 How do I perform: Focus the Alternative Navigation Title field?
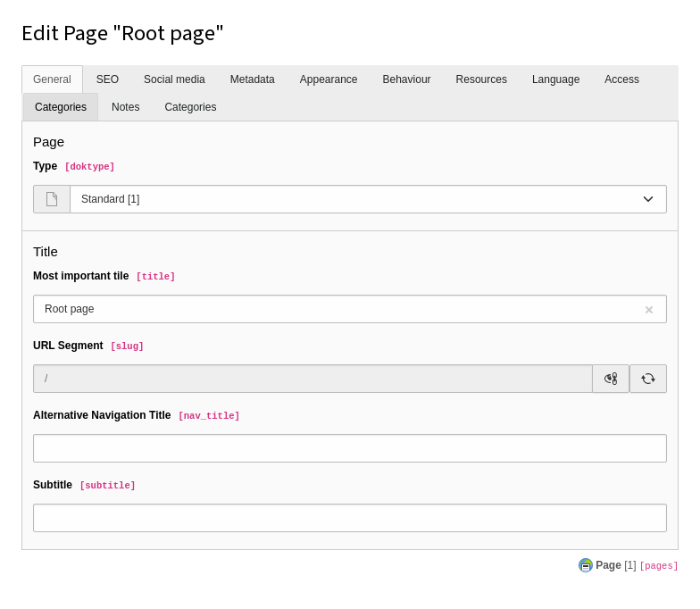pos(350,448)
